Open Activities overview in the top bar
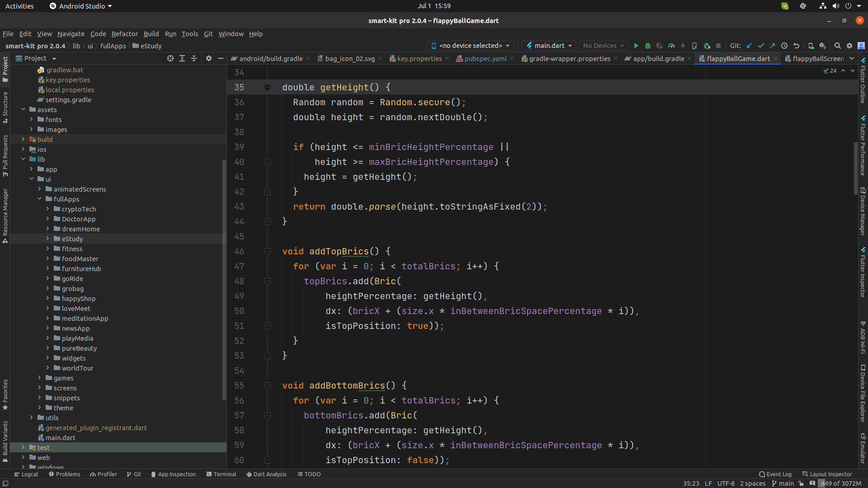This screenshot has height=488, width=868. (19, 6)
